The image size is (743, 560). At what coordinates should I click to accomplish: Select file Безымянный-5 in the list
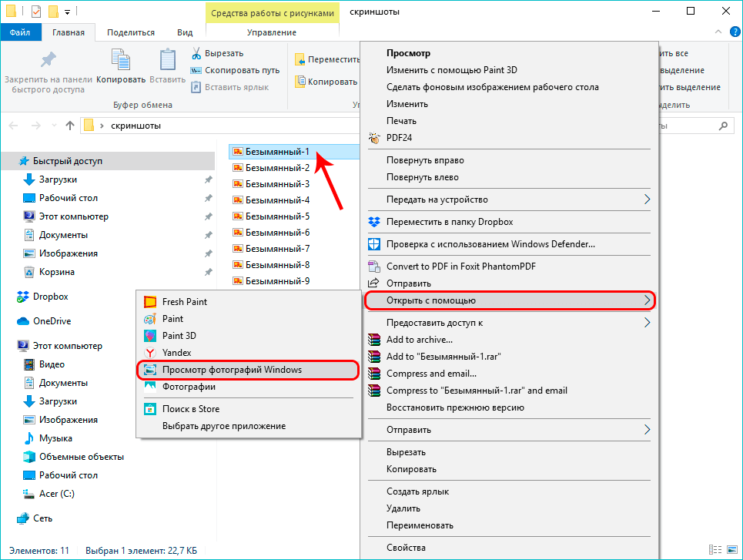276,216
